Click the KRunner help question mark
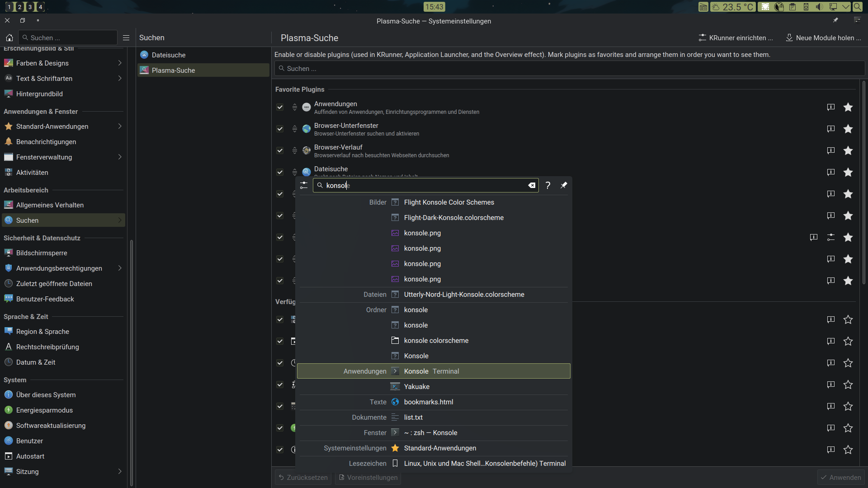The image size is (868, 488). click(x=548, y=185)
